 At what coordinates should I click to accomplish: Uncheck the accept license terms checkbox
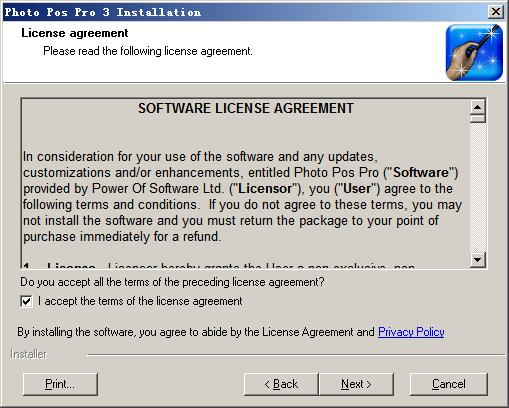pyautogui.click(x=26, y=301)
